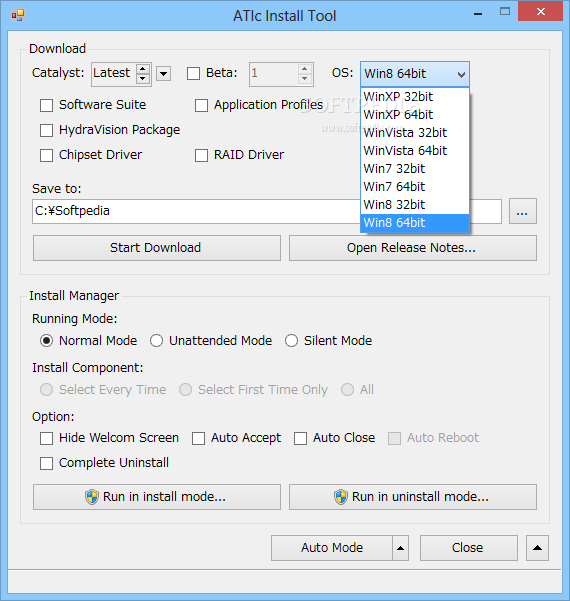Open the Catalyst version dropdown arrow

point(164,73)
